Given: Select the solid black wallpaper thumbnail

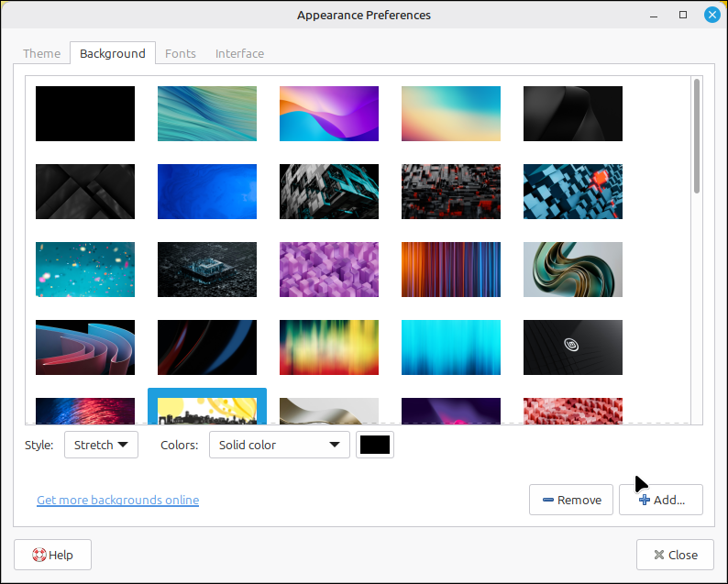Looking at the screenshot, I should click(85, 114).
